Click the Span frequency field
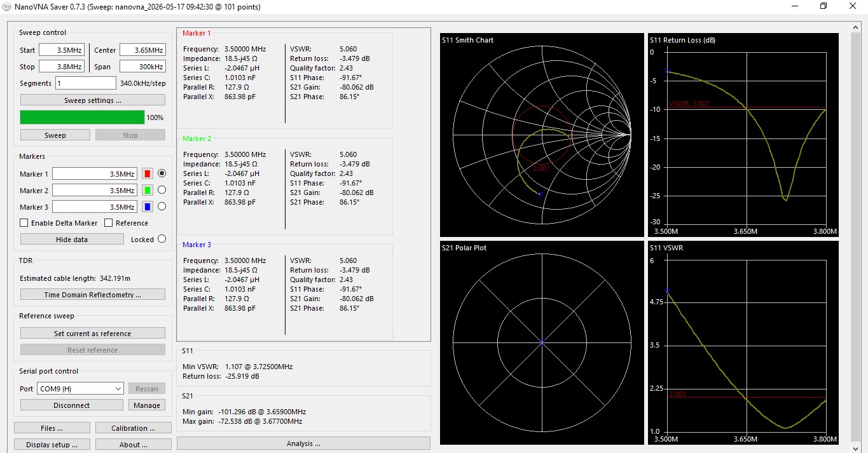The width and height of the screenshot is (868, 453). pos(142,67)
